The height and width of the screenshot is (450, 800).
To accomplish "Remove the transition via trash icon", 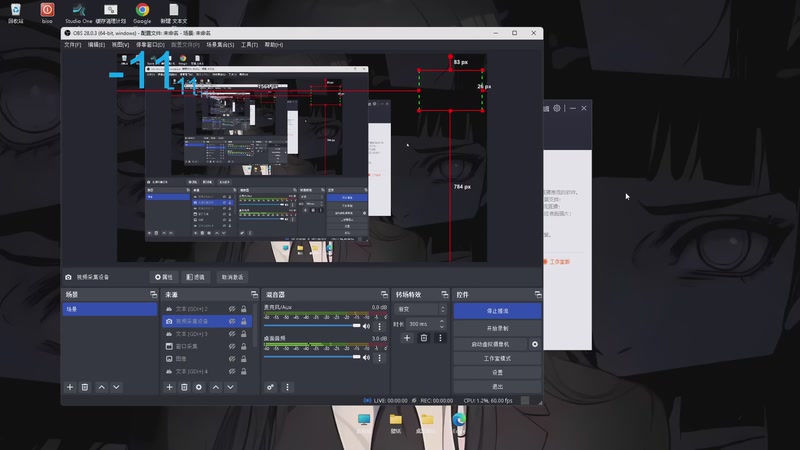I will [423, 338].
